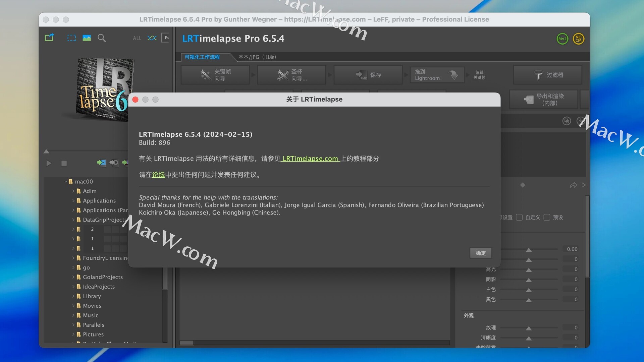This screenshot has height=362, width=644.
Task: Collapse the mac00 folder tree
Action: [66, 181]
